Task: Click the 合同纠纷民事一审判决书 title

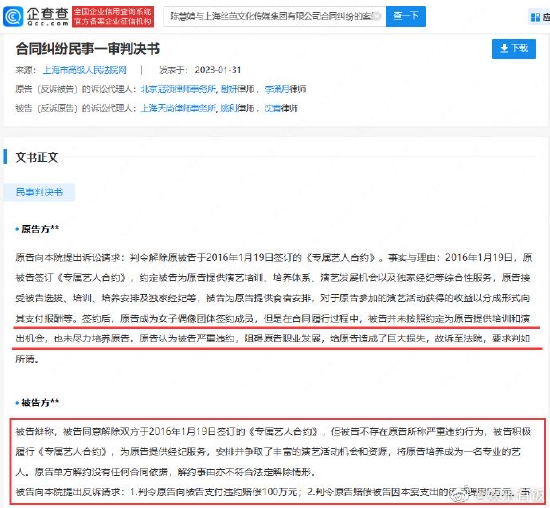Action: 88,49
